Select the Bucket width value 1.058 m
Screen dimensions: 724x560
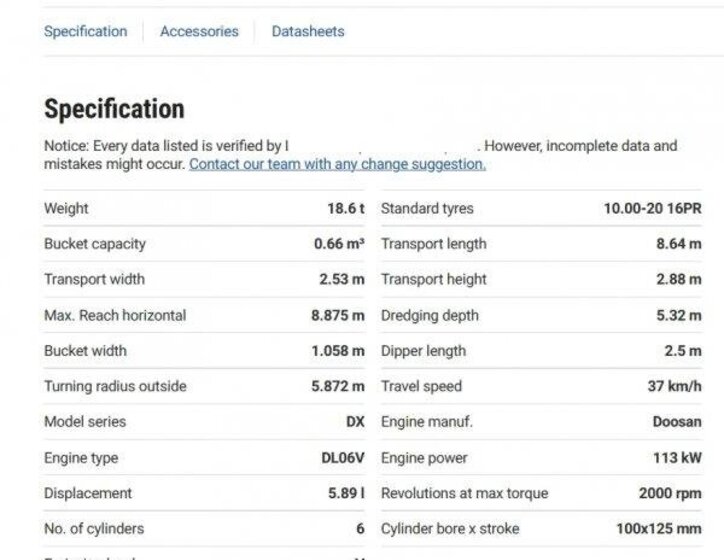pos(337,351)
